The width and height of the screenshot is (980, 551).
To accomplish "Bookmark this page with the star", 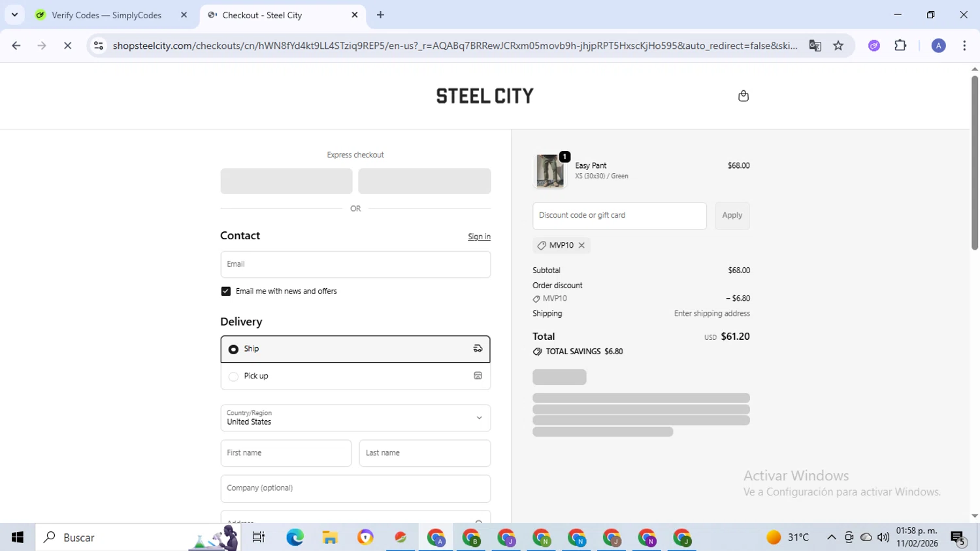I will click(x=838, y=46).
